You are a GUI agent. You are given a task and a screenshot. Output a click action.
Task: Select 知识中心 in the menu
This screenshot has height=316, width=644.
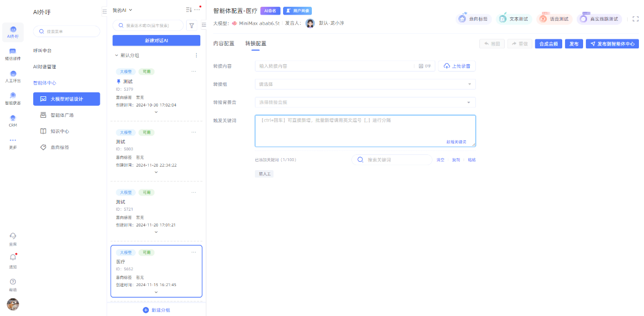[60, 131]
